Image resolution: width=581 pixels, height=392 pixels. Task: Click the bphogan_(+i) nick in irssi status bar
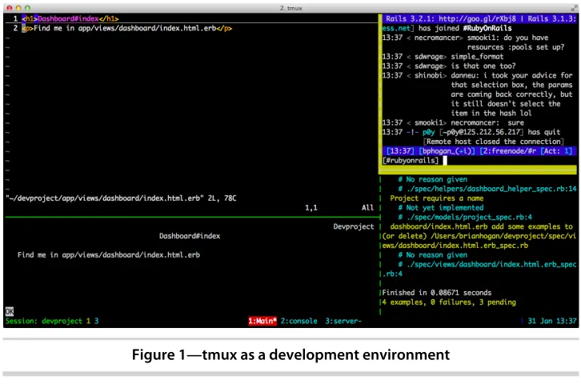tap(447, 150)
